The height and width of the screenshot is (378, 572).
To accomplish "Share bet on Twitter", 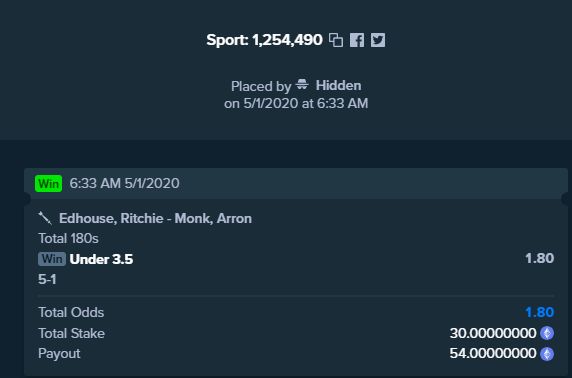I will 378,40.
